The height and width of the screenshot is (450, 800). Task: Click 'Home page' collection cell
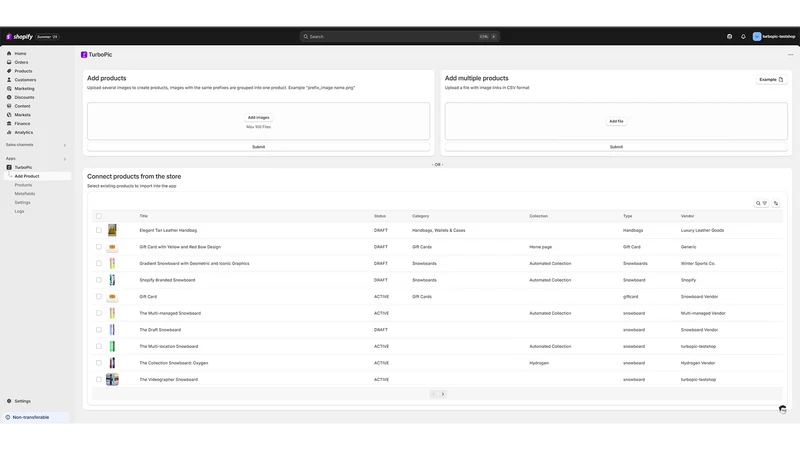coord(540,247)
